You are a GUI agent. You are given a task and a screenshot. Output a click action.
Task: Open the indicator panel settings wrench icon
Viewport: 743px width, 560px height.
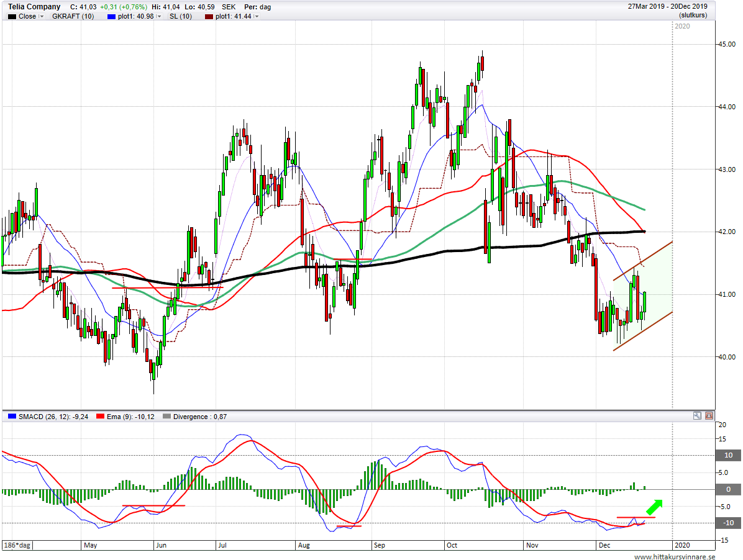click(x=697, y=415)
